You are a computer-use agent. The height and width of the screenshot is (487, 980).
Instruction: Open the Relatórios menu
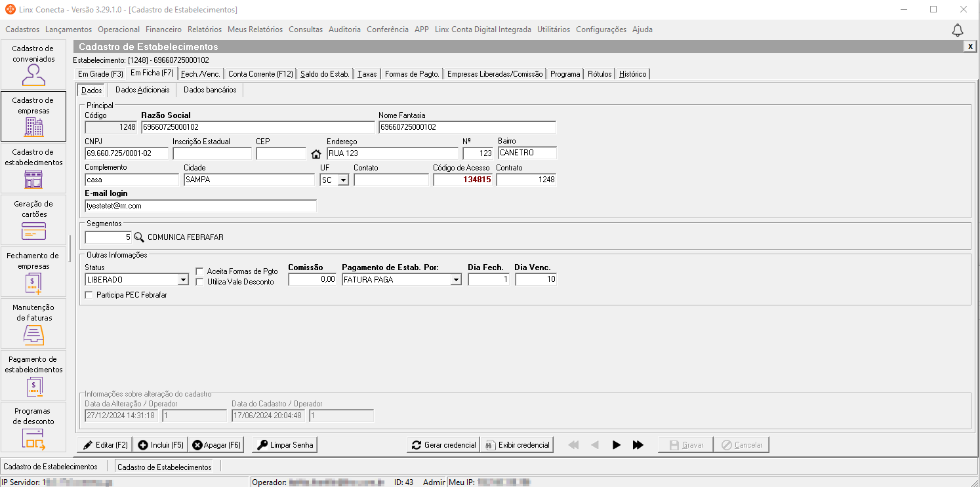(x=205, y=29)
